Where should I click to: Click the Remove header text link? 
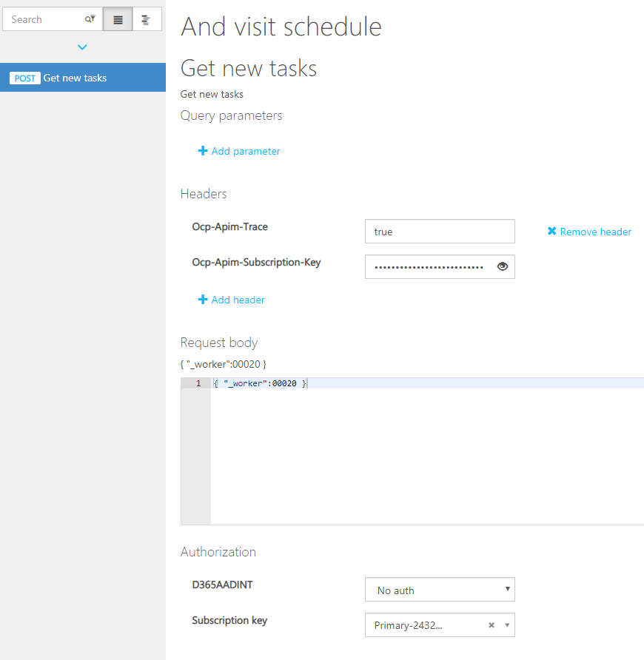pos(595,232)
